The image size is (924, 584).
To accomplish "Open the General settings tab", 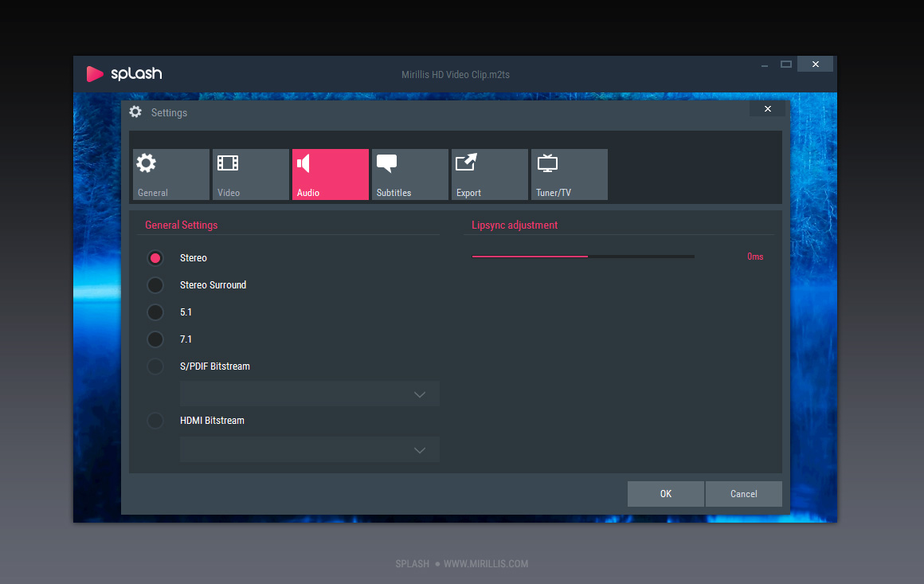I will (171, 174).
